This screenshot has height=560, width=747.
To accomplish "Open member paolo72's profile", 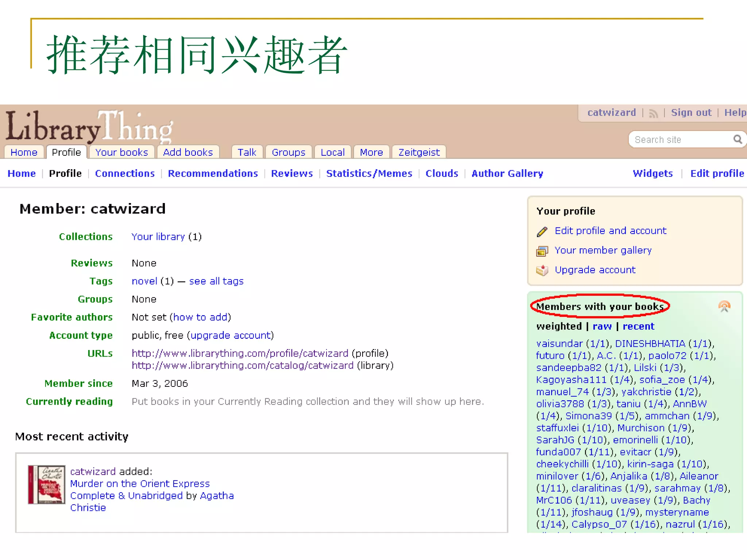I will tap(667, 356).
